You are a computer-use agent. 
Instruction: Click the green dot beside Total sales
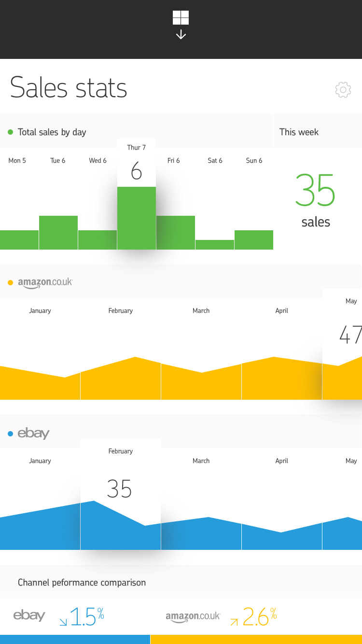[x=11, y=132]
